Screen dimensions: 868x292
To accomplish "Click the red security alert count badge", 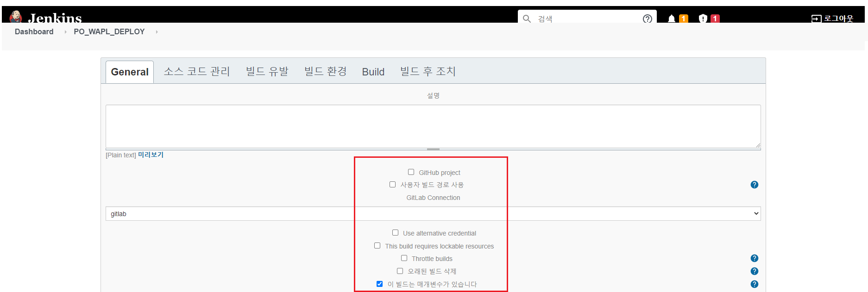I will pyautogui.click(x=715, y=19).
